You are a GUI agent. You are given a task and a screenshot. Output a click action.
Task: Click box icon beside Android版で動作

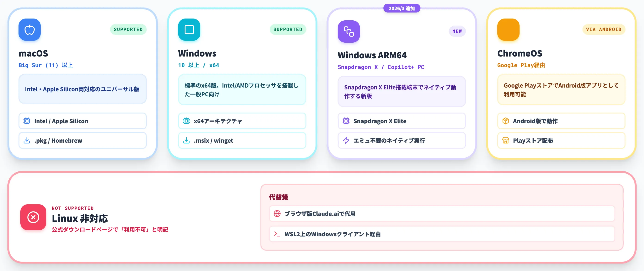pyautogui.click(x=505, y=121)
